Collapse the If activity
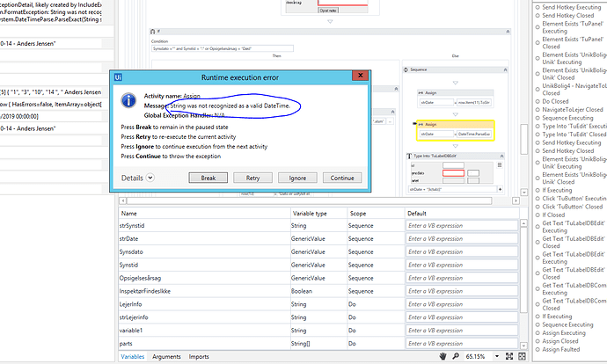The height and width of the screenshot is (364, 607). 508,32
